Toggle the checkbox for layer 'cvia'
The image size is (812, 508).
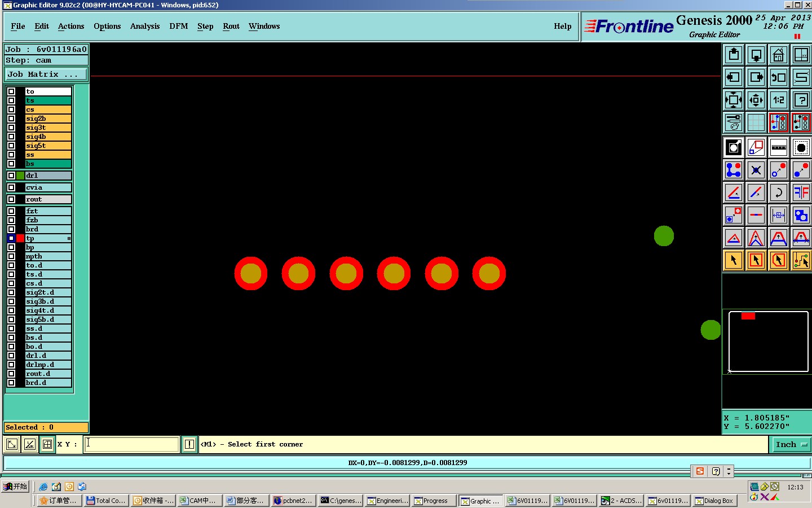pos(11,187)
